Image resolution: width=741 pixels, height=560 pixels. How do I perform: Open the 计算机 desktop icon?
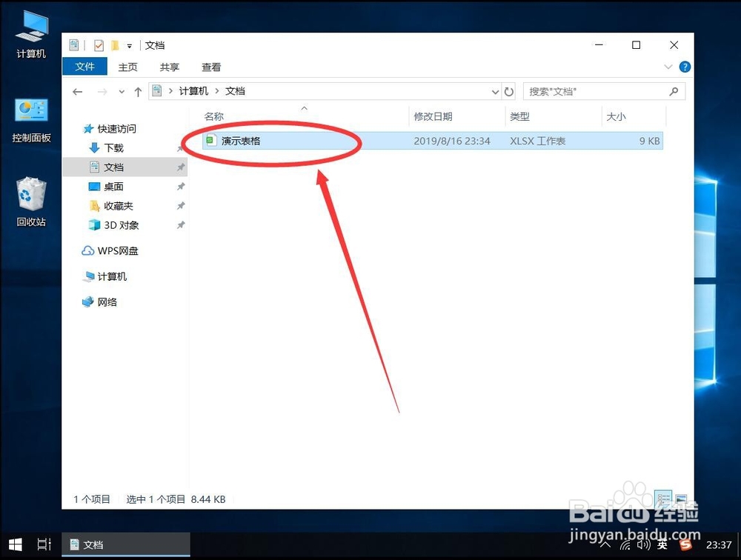(30, 33)
